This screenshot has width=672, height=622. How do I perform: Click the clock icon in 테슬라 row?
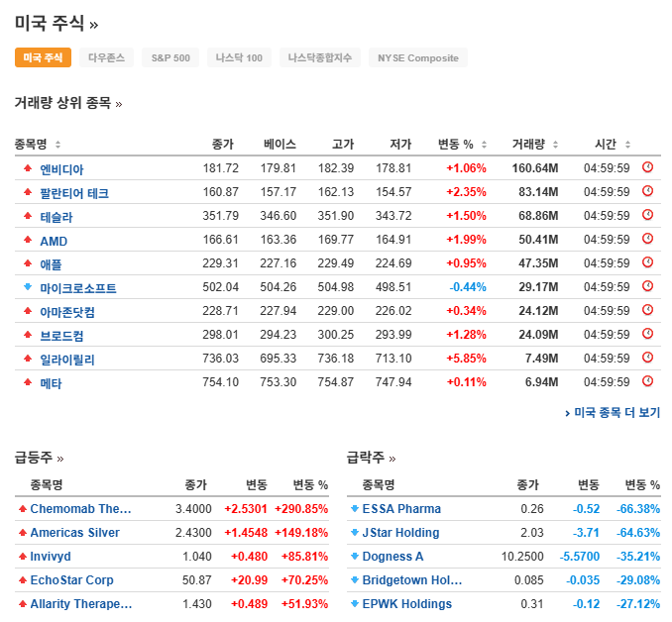(x=647, y=215)
